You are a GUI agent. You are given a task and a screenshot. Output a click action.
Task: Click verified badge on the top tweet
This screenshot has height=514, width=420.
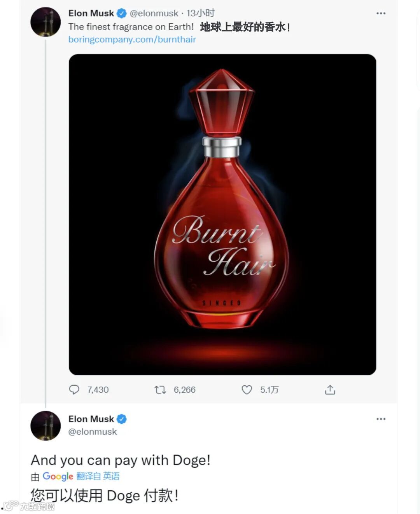click(122, 14)
